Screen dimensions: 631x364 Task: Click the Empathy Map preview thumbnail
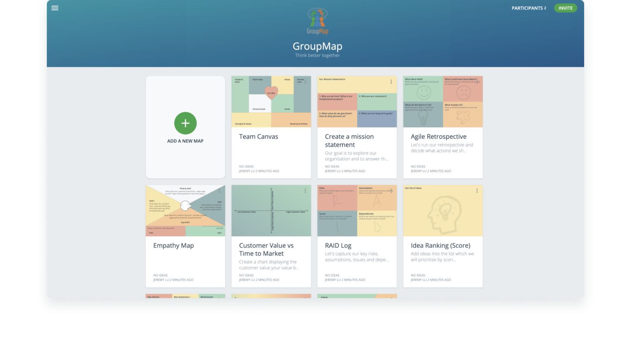coord(185,210)
